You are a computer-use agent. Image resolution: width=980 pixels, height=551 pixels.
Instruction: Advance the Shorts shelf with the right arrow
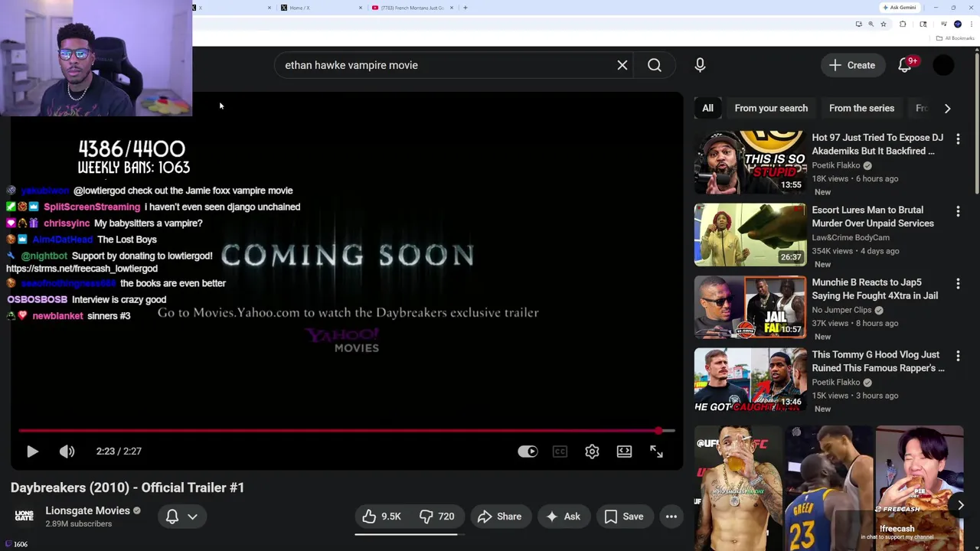(x=960, y=505)
